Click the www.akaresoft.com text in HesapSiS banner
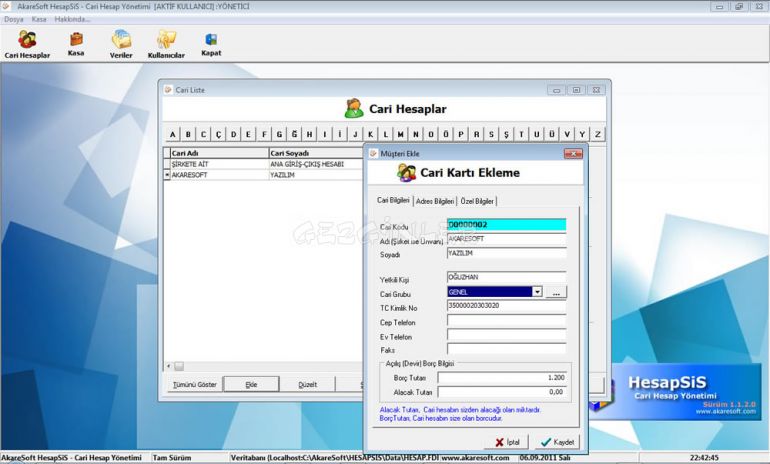 (x=726, y=411)
